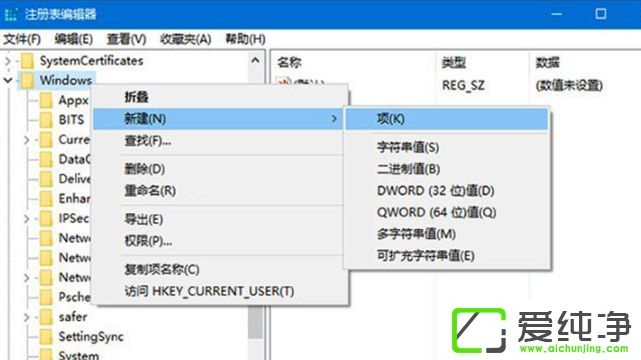This screenshot has height=360, width=641.
Task: Expand the SystemCertificates tree node
Action: (x=8, y=61)
